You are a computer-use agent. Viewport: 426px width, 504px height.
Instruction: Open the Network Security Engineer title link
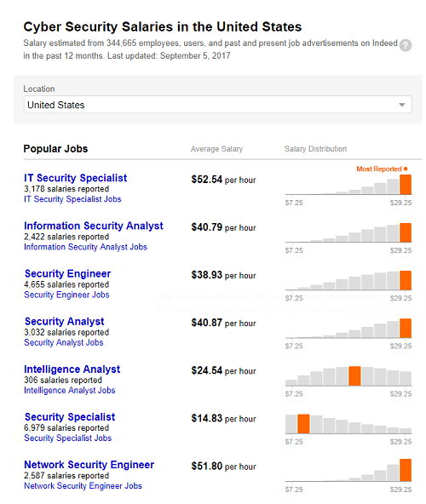coord(89,465)
